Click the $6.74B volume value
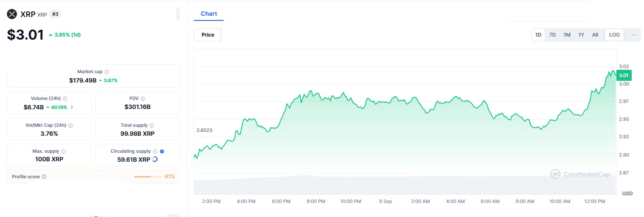Viewport: 644px width, 217px height. point(34,107)
